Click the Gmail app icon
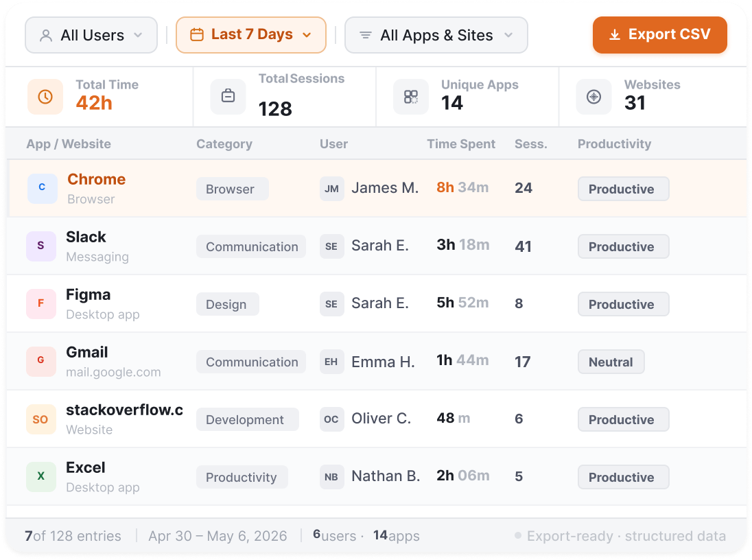This screenshot has height=560, width=752. (x=40, y=362)
